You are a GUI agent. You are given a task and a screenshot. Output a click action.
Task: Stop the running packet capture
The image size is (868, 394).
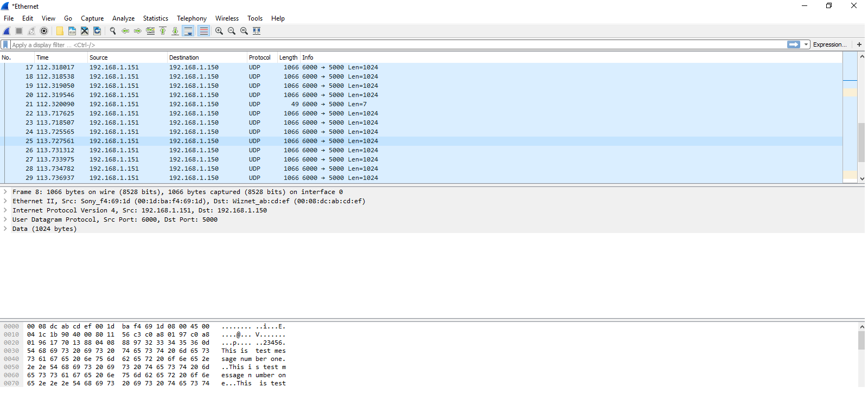click(19, 31)
